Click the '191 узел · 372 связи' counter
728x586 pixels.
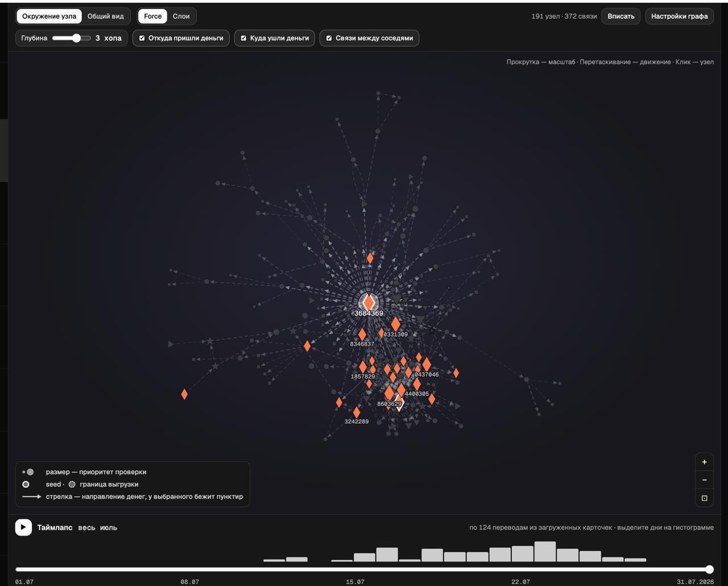(x=564, y=16)
